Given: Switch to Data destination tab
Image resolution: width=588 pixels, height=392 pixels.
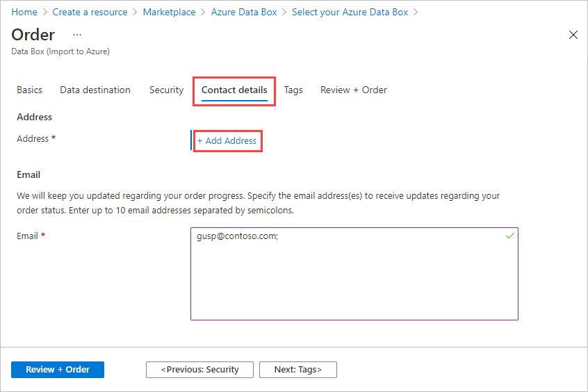Looking at the screenshot, I should pyautogui.click(x=95, y=90).
